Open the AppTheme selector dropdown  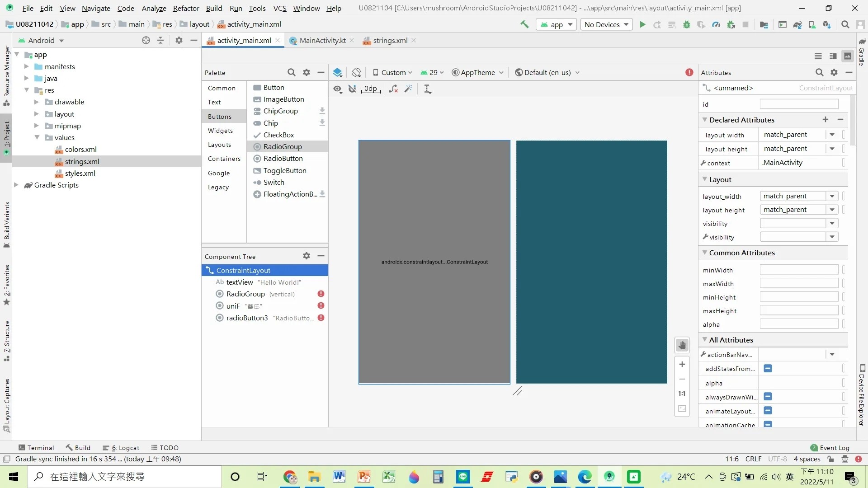[x=477, y=72]
